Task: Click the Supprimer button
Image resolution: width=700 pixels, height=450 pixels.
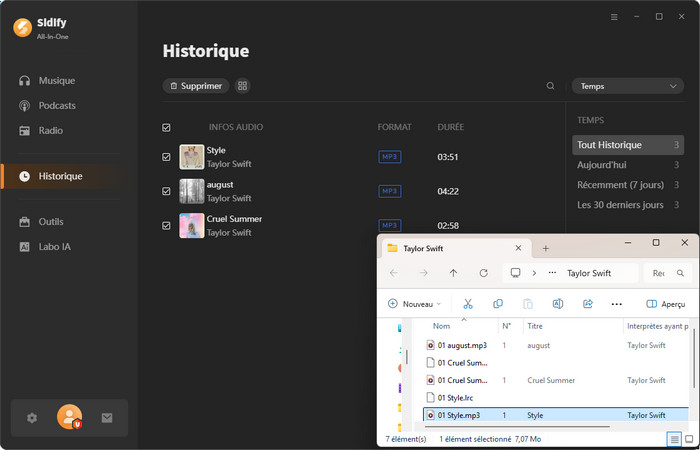Action: (196, 86)
